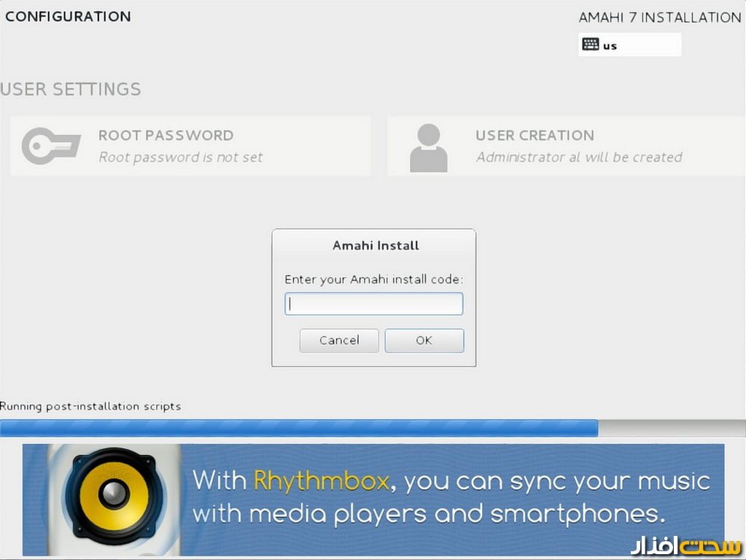Click the yellow 'Rhythmbox' word in banner

click(x=320, y=481)
